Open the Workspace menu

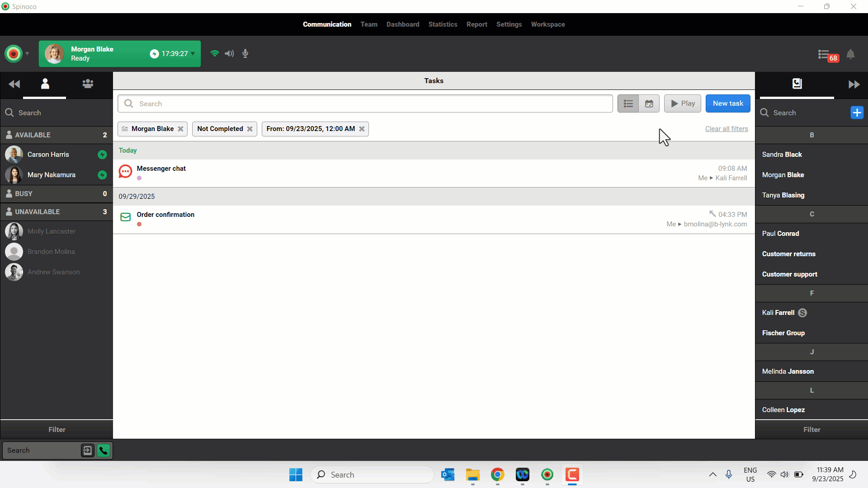[x=547, y=24]
